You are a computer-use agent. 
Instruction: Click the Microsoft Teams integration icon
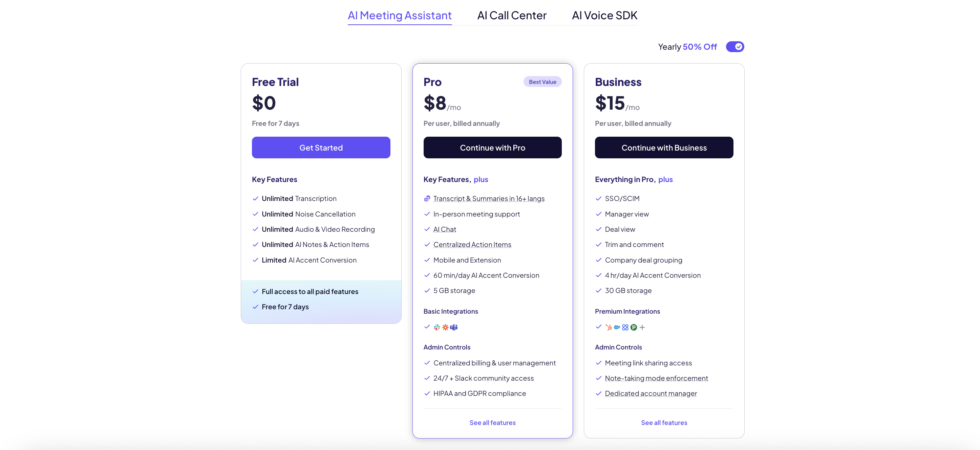point(454,327)
